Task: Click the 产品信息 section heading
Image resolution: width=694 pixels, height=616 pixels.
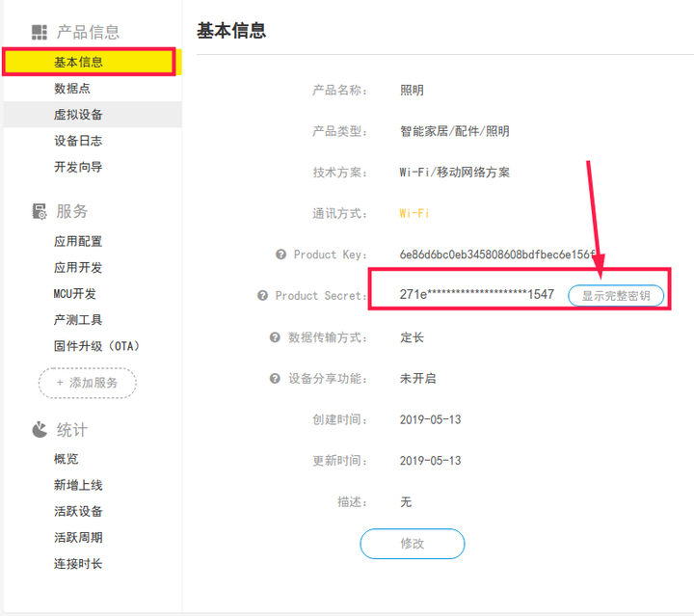Action: click(88, 33)
